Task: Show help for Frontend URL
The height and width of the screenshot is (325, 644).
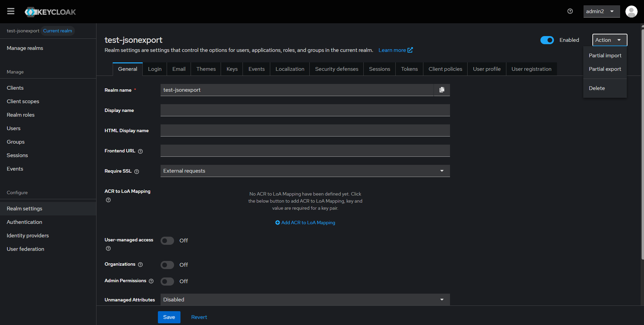Action: point(140,151)
